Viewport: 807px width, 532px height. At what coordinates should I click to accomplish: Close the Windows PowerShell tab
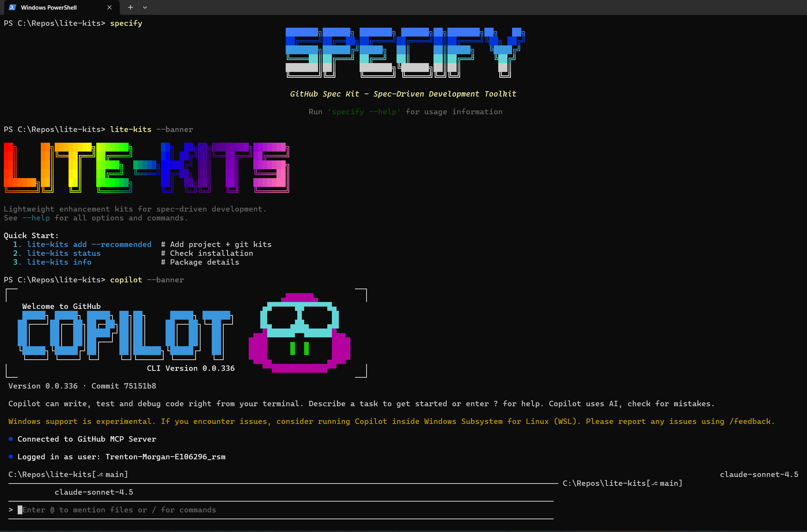click(x=109, y=7)
